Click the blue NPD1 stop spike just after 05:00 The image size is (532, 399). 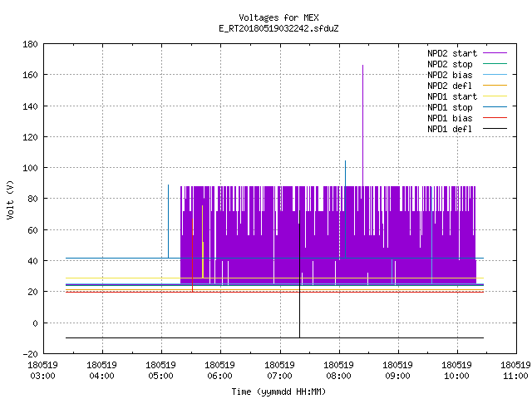click(x=168, y=221)
